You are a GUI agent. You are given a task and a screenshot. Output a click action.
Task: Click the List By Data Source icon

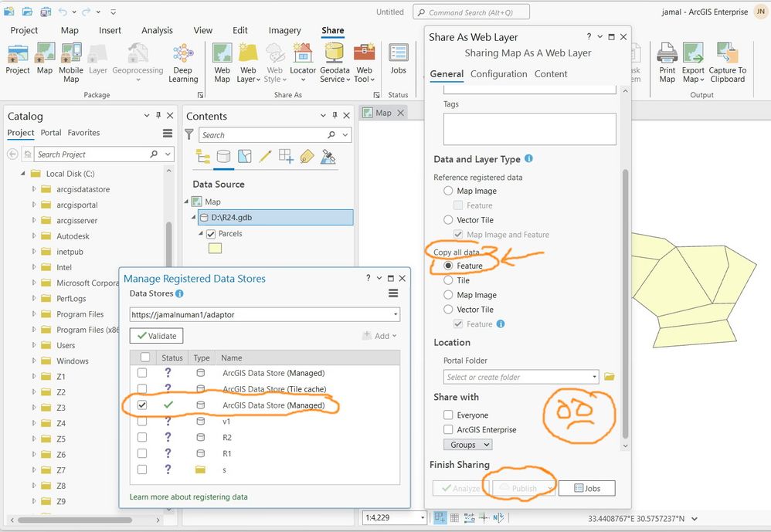224,157
